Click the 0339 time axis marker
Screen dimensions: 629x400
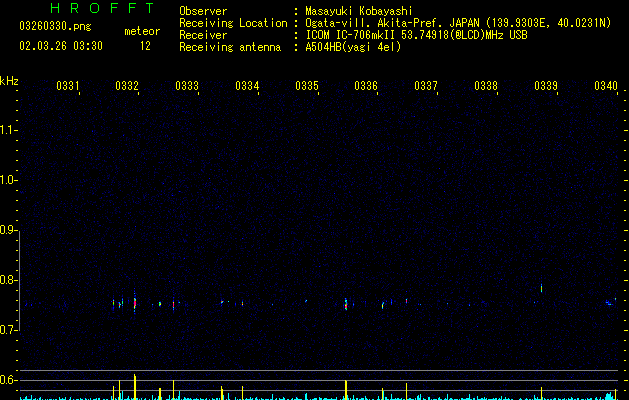click(546, 86)
